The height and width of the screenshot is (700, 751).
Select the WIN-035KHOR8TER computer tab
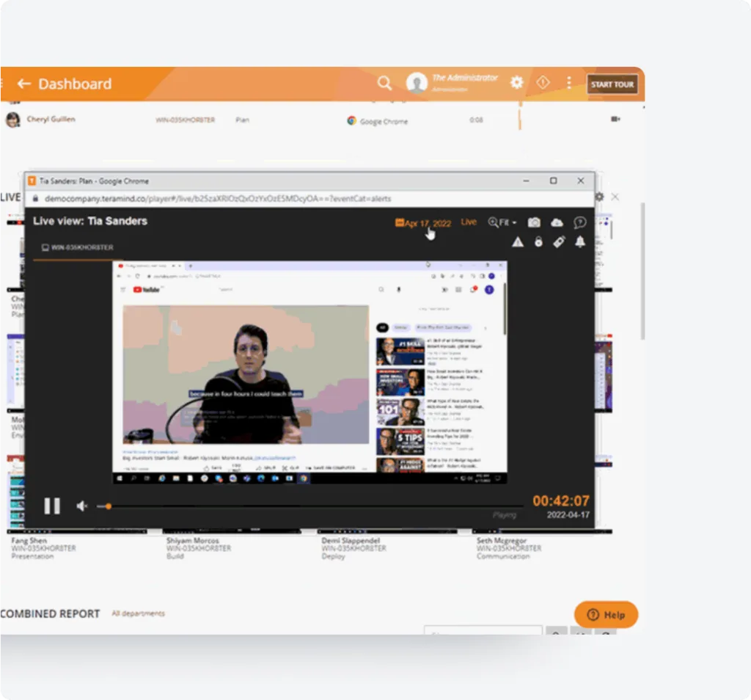click(77, 247)
